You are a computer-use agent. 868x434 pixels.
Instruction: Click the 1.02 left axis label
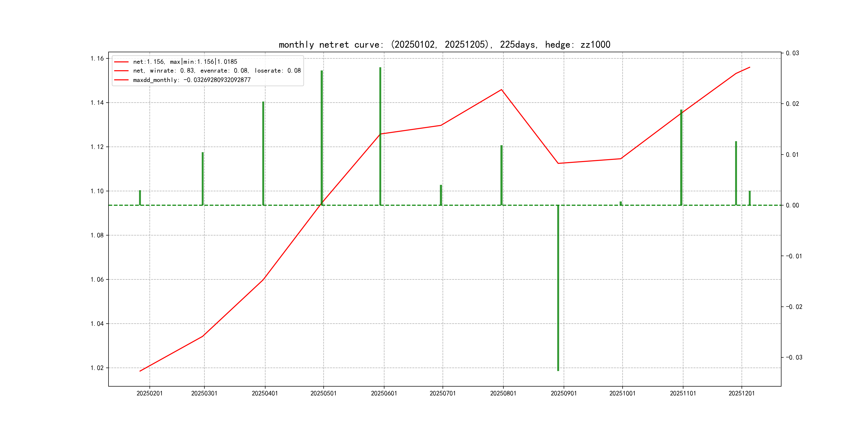click(x=97, y=368)
